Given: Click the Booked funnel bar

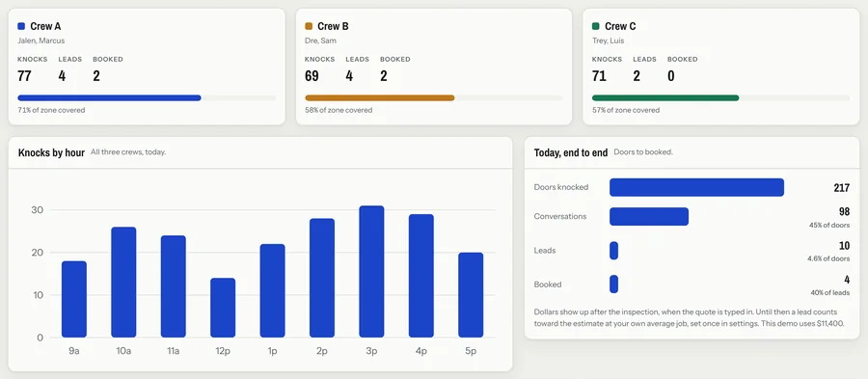Looking at the screenshot, I should tap(614, 284).
